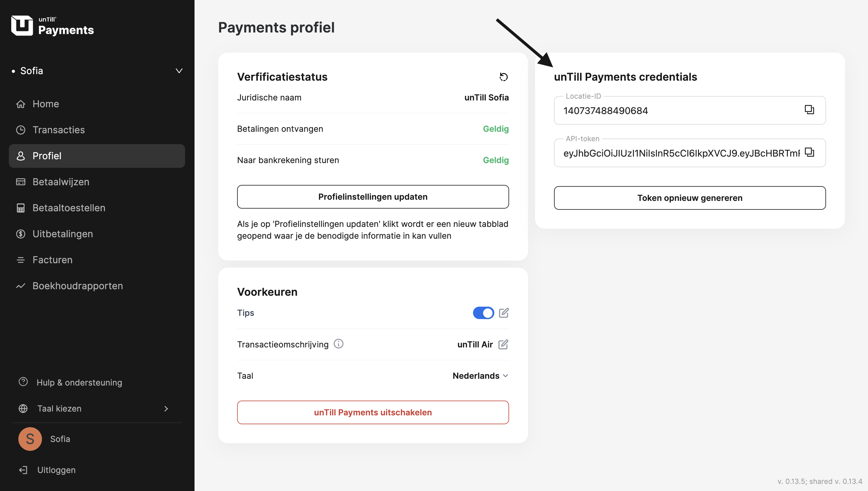Click unTill Payments uitschakelen button
Viewport: 868px width, 491px height.
click(373, 412)
